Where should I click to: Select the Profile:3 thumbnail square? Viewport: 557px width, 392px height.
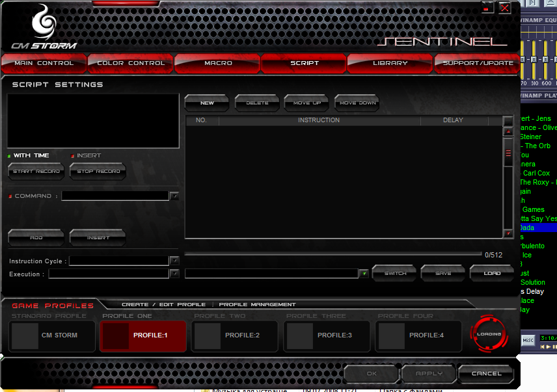tap(300, 335)
